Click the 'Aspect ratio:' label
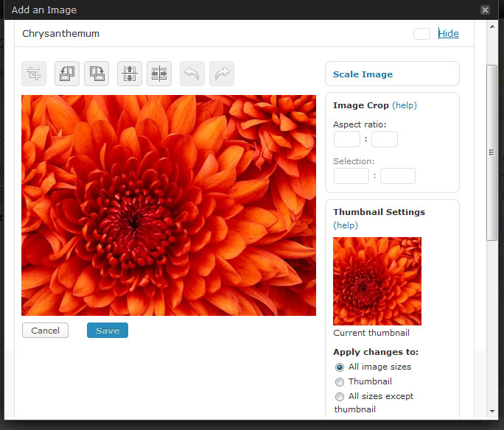504x430 pixels. [360, 124]
